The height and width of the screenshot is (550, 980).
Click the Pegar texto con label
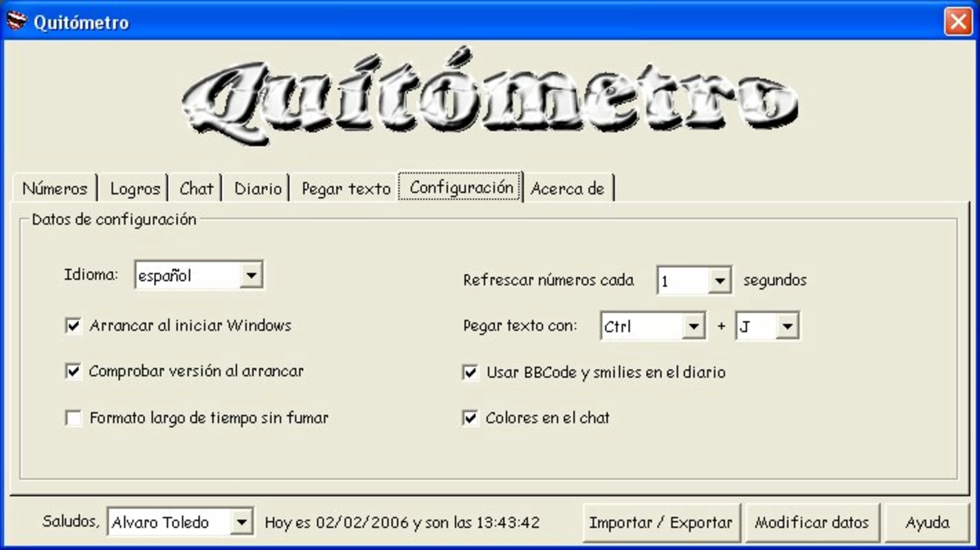520,326
